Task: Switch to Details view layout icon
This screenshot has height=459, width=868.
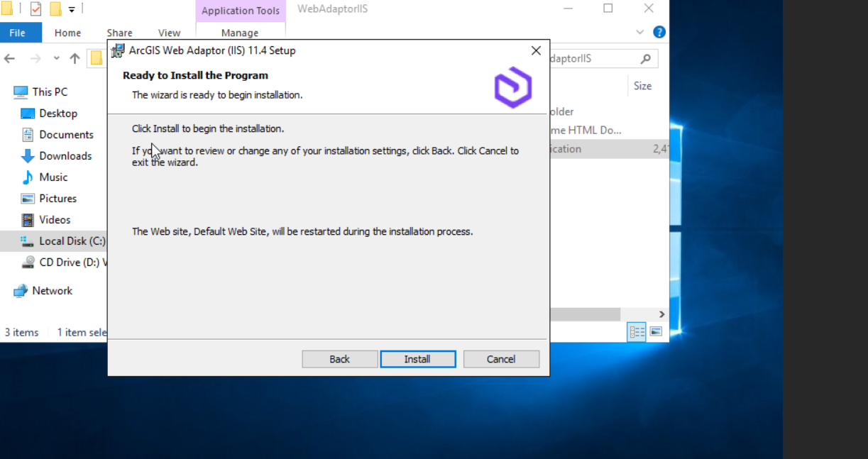Action: (x=637, y=332)
